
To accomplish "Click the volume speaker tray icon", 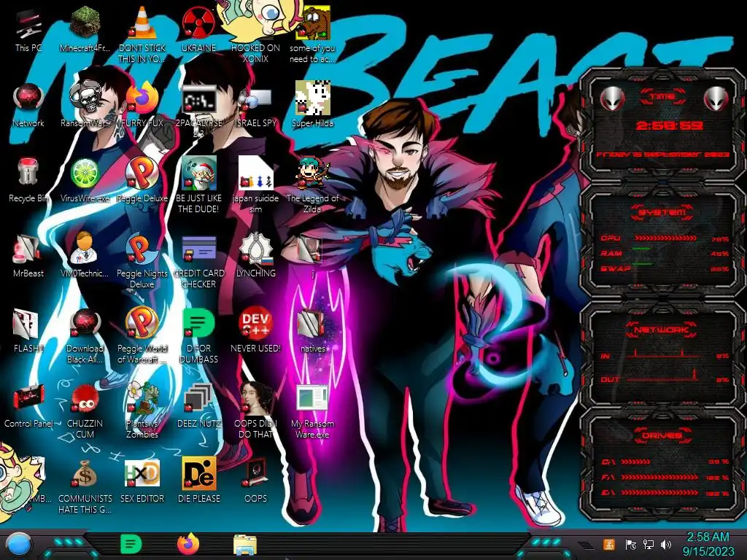I will click(666, 544).
